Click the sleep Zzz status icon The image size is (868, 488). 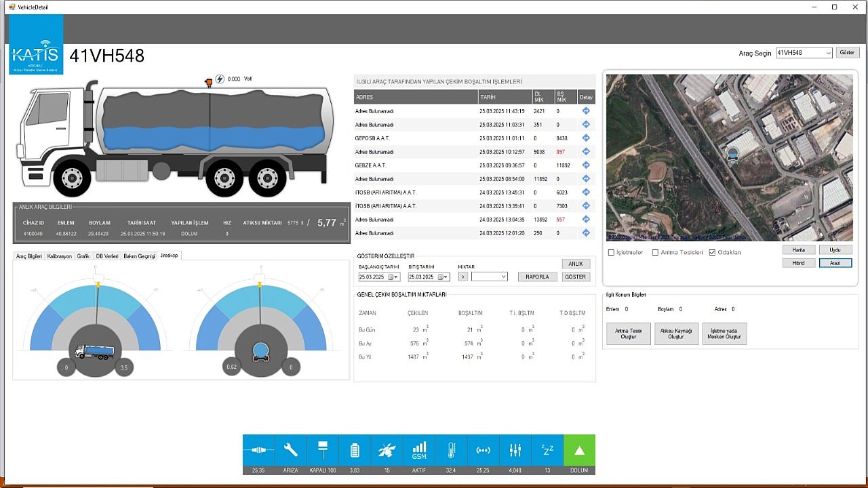pos(547,450)
